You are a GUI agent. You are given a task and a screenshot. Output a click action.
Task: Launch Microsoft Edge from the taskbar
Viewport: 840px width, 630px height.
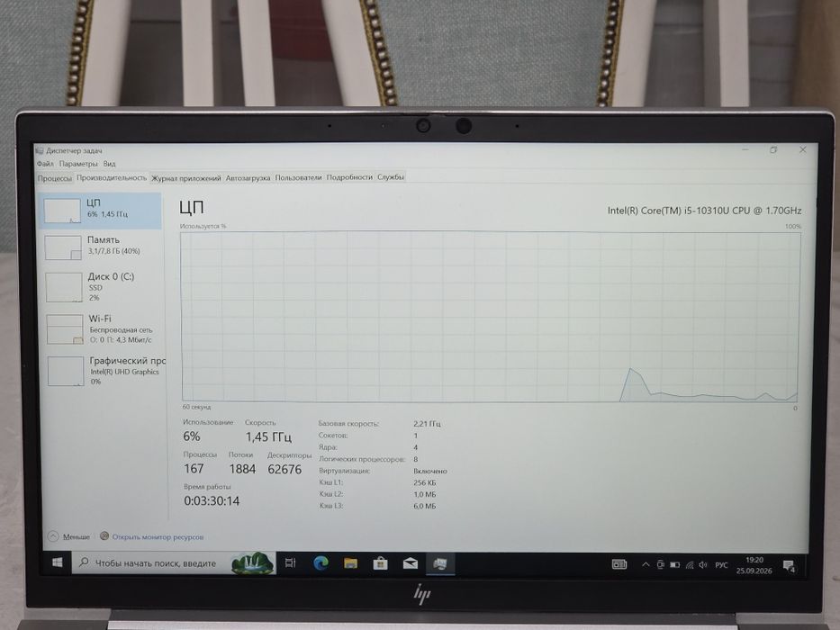click(321, 563)
